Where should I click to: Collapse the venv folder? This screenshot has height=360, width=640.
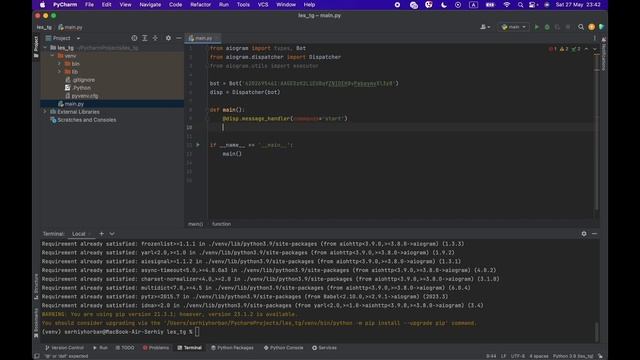[x=53, y=56]
